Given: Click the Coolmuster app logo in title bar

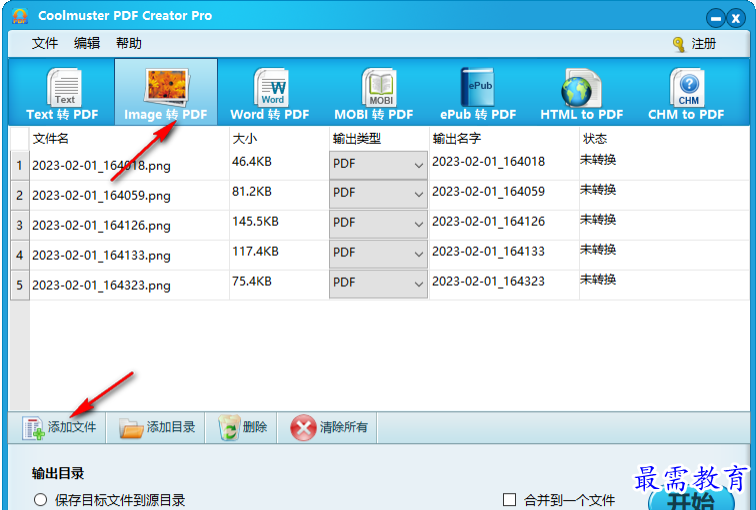Looking at the screenshot, I should pos(20,16).
